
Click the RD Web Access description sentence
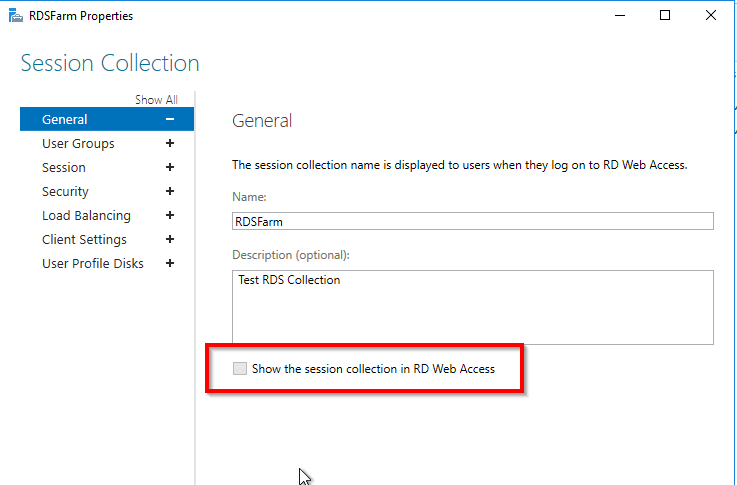460,165
